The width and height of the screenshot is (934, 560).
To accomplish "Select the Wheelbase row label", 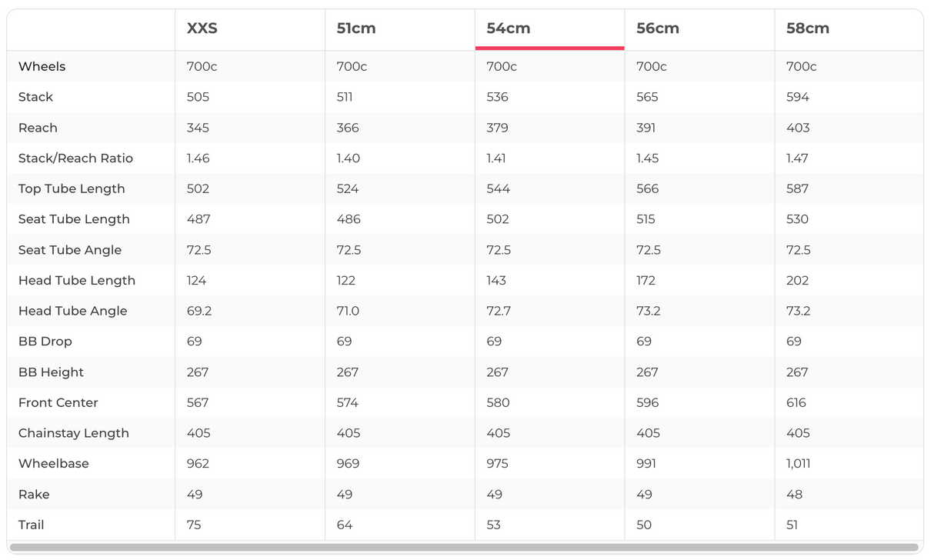I will point(54,464).
